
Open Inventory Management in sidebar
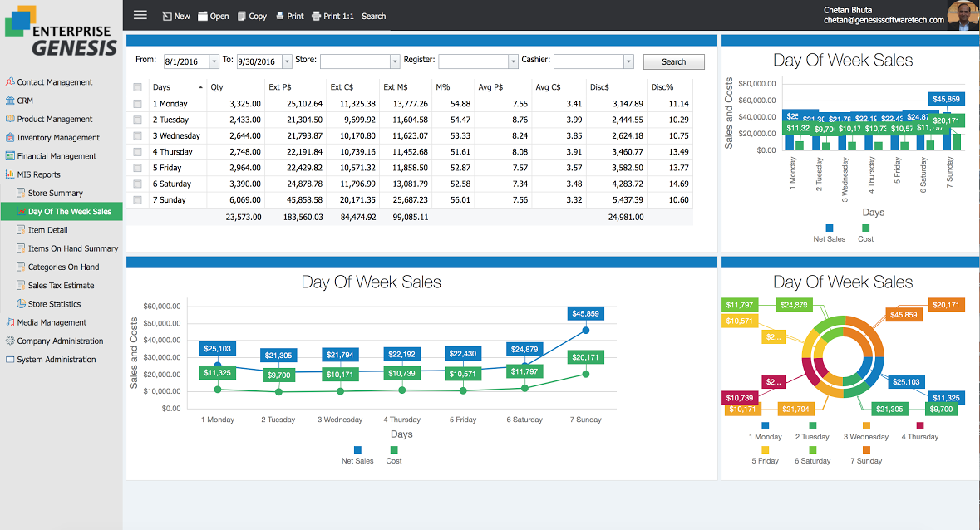tap(57, 138)
